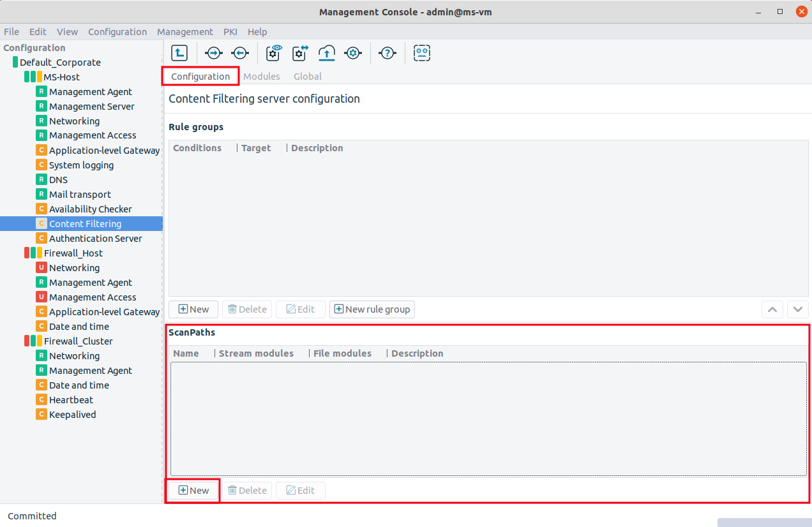Viewport: 812px width, 527px height.
Task: Open the PKI menu
Action: [x=230, y=32]
